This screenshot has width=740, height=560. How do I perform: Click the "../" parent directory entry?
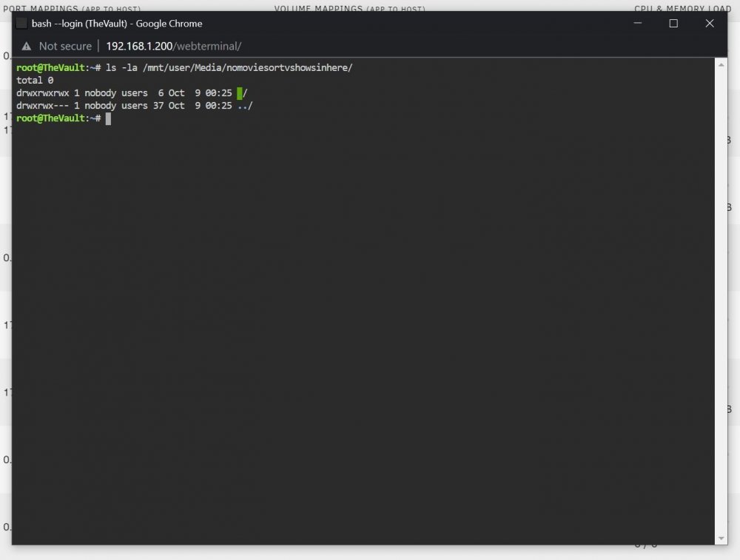point(245,106)
